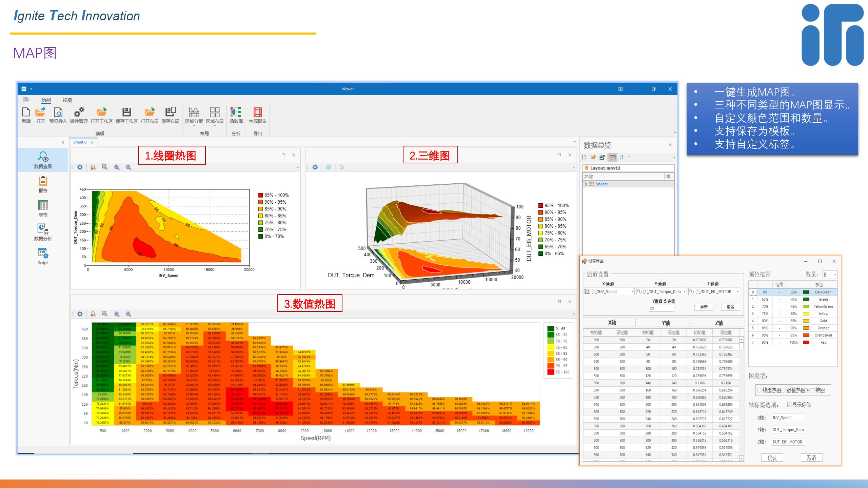Click zoom-in magnifier in contour heatmap toolbar

tap(117, 167)
